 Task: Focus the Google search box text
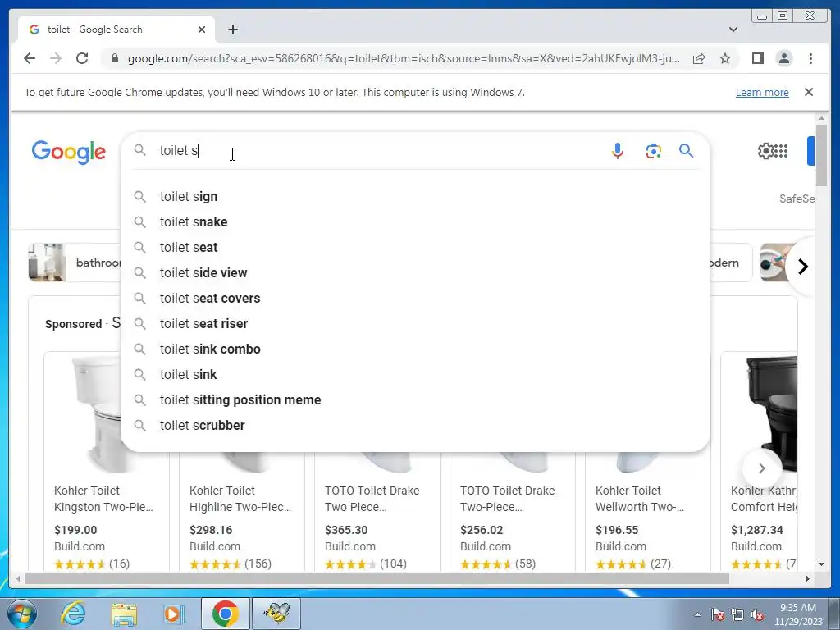pos(375,151)
